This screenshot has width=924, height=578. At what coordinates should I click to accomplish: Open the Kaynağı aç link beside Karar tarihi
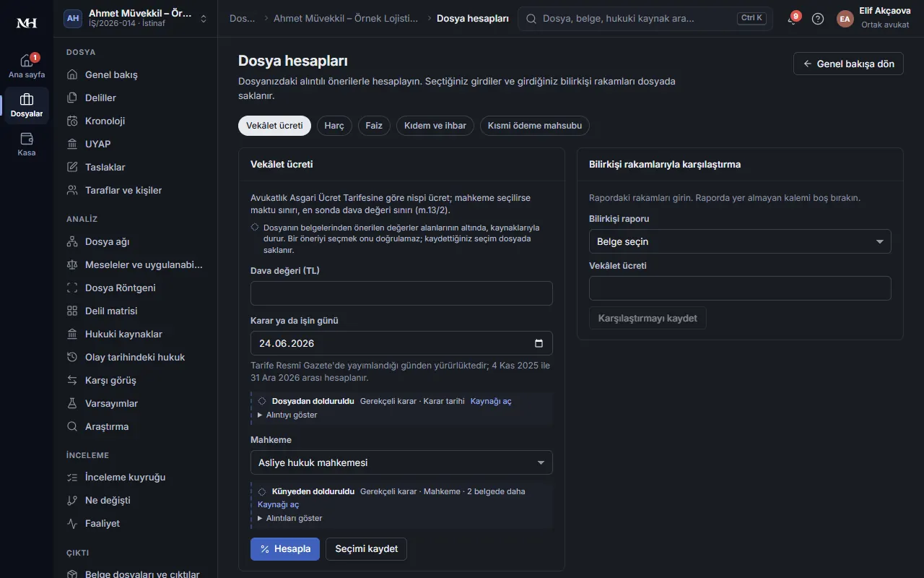pyautogui.click(x=491, y=401)
